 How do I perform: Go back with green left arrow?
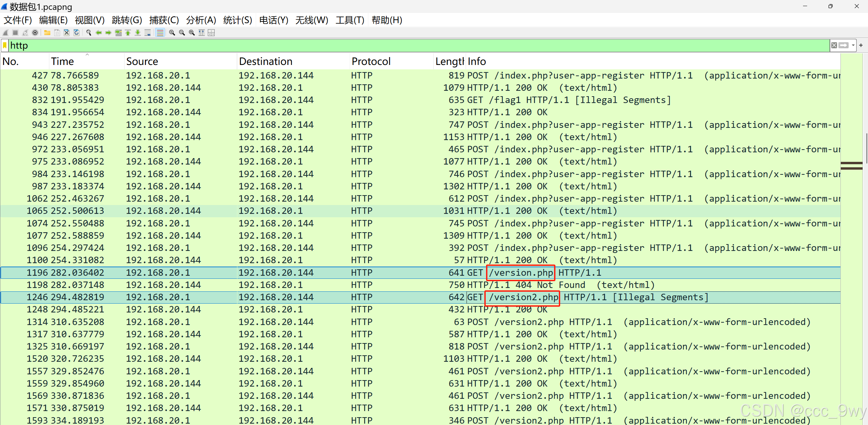[x=99, y=33]
